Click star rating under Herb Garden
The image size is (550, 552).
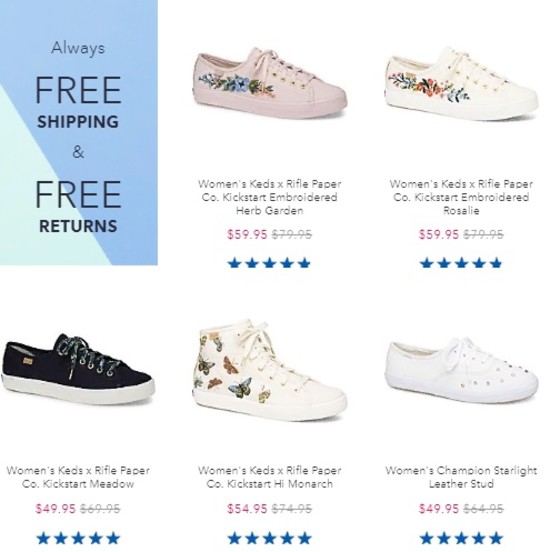(270, 263)
